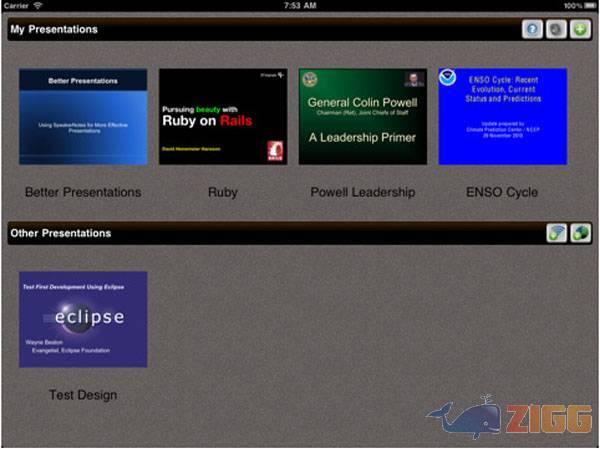Tap the gray settings icon in My Presentations
The height and width of the screenshot is (449, 600).
click(x=556, y=29)
